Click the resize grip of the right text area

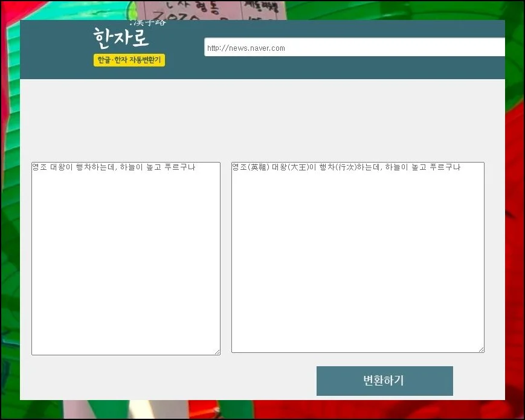click(481, 349)
